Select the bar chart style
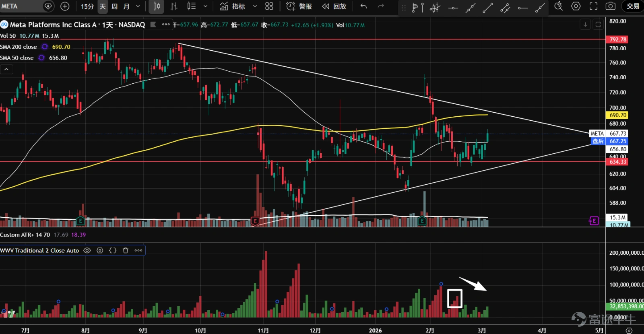This screenshot has width=644, height=334. click(x=174, y=6)
